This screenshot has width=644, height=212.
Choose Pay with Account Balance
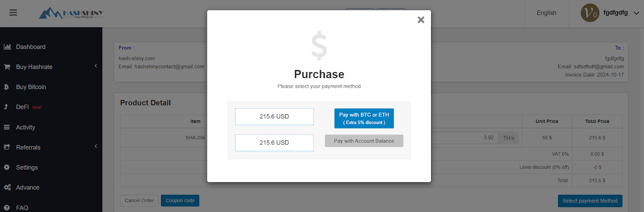[364, 141]
